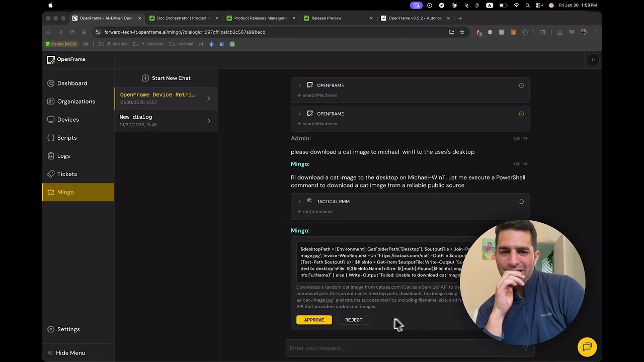Screen dimensions: 644x362
Task: Open Spotlight search in menu bar
Action: tap(527, 6)
